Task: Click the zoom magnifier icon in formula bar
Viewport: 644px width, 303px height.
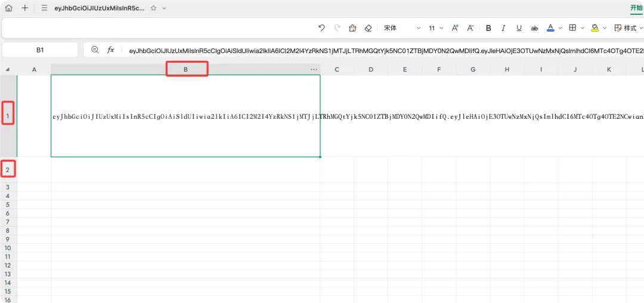Action: click(x=95, y=50)
